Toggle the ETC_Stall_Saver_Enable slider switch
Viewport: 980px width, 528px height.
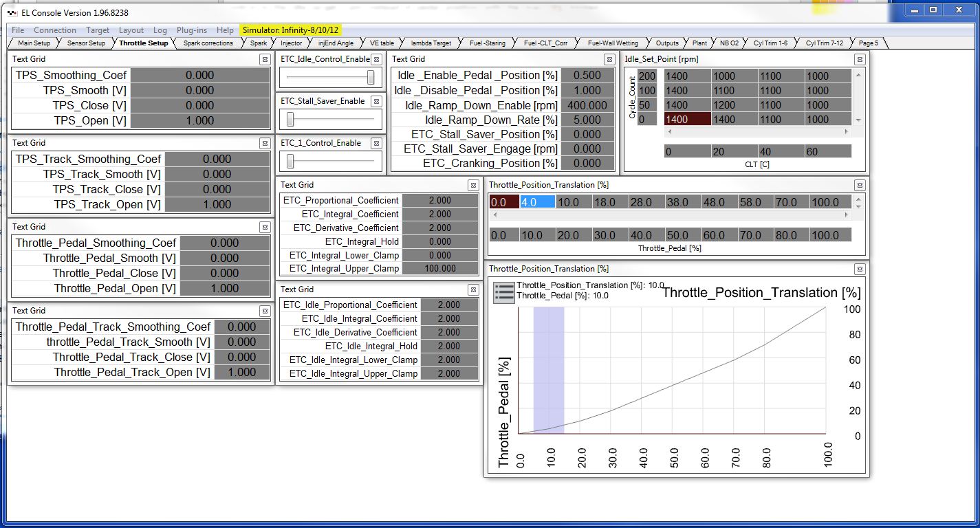[x=290, y=120]
